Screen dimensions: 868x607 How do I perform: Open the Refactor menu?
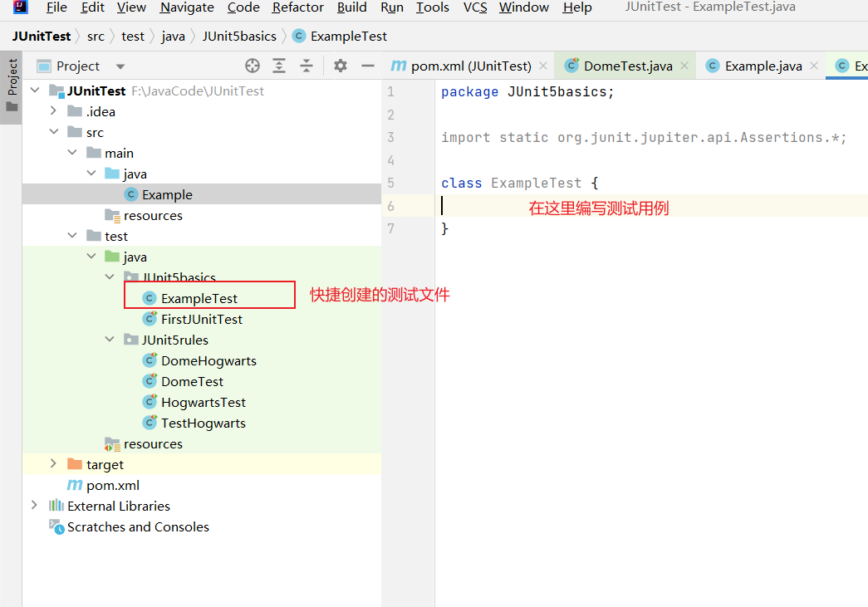coord(297,7)
